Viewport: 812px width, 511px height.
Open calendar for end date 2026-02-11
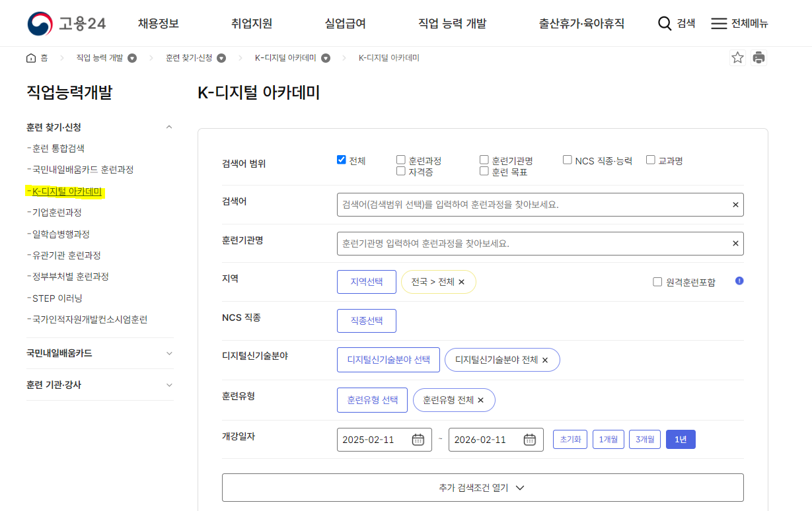[x=530, y=440]
